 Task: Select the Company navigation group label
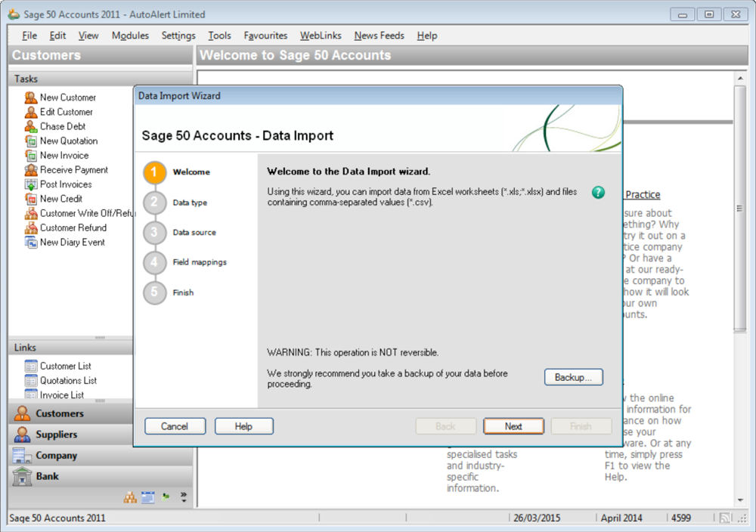click(x=57, y=456)
